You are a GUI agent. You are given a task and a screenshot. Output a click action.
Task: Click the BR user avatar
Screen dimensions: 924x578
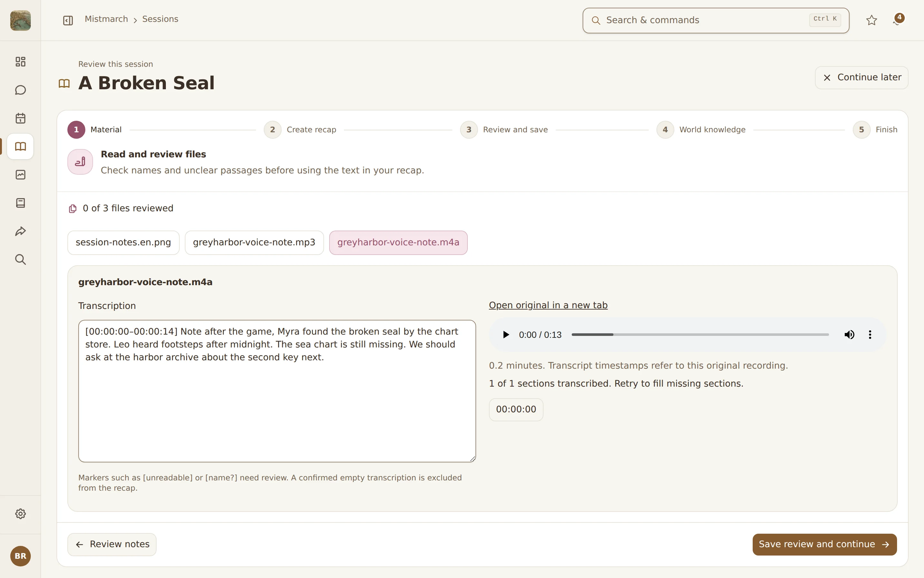pos(20,556)
